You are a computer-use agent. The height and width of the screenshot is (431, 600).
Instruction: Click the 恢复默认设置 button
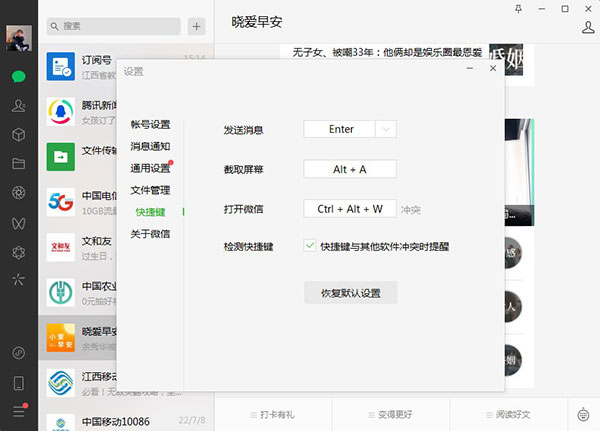click(350, 293)
